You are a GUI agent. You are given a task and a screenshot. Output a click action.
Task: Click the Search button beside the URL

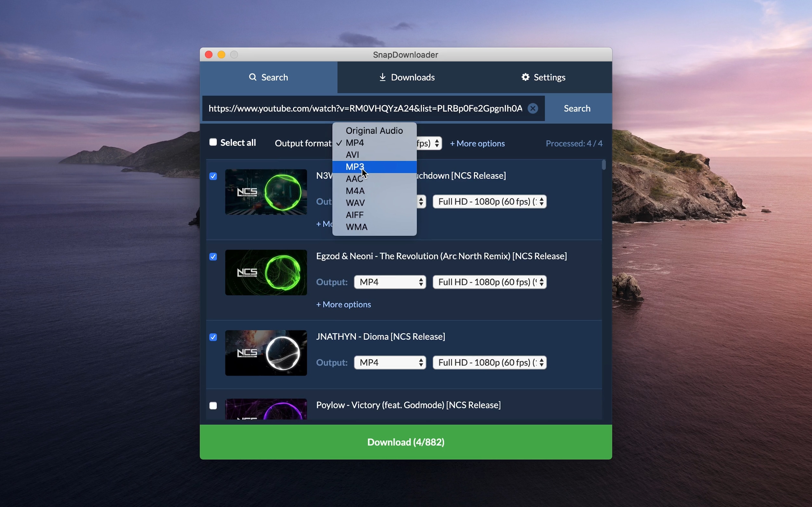pos(577,108)
